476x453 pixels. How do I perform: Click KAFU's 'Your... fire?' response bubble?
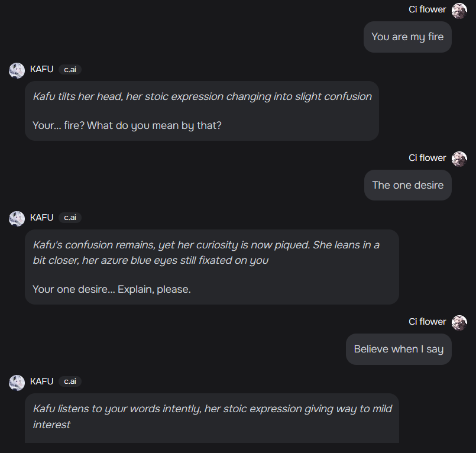point(201,111)
